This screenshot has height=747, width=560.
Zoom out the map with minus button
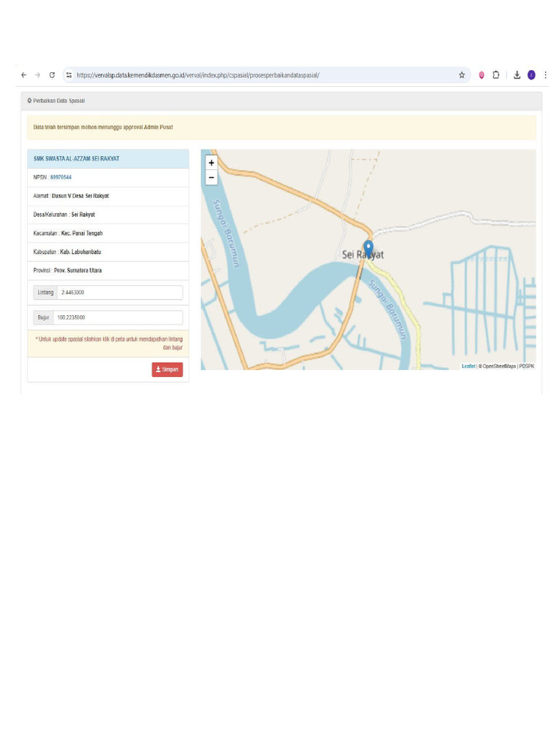211,177
